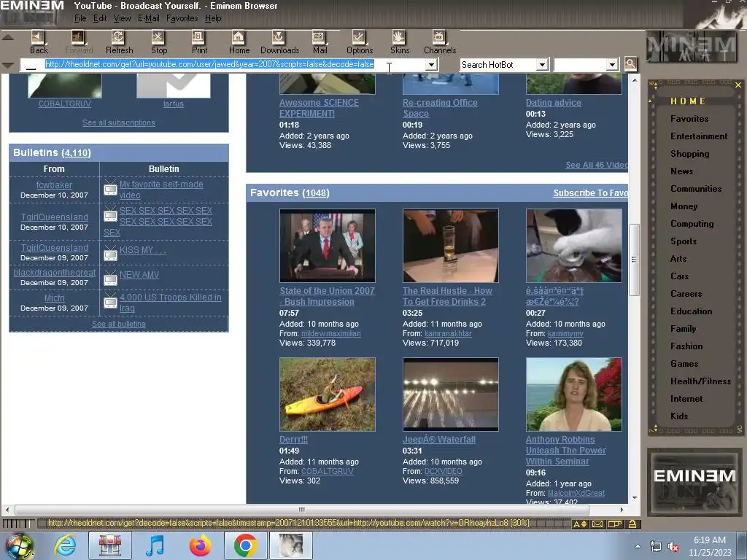Click uploader link kamranakhtar

(448, 333)
